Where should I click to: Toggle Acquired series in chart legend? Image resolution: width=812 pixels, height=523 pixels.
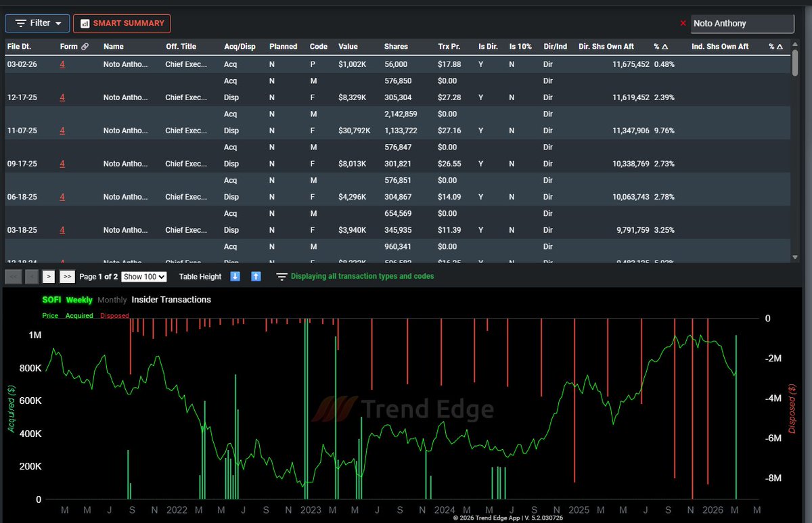click(79, 315)
